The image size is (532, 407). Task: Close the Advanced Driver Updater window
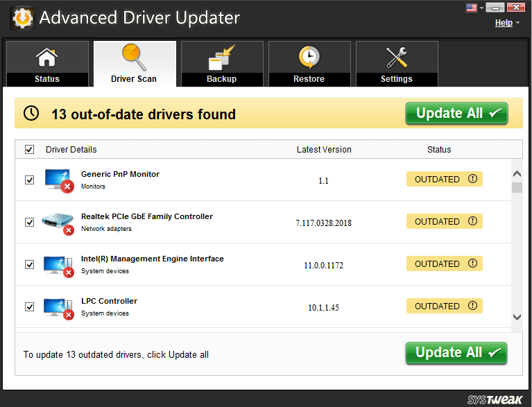[516, 8]
